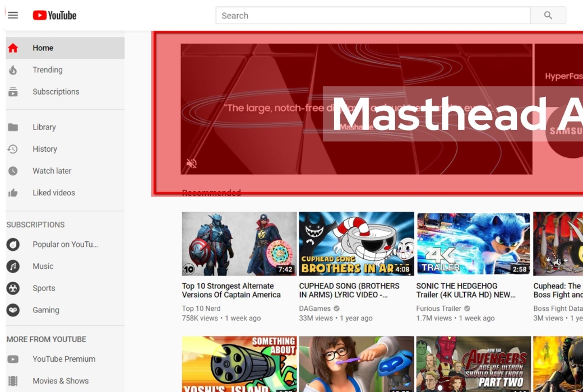The image size is (583, 392).
Task: Focus the Search input field
Action: coord(373,15)
